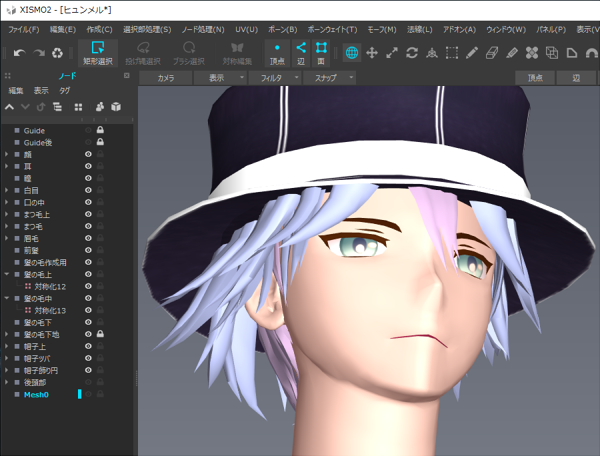Image resolution: width=600 pixels, height=456 pixels.
Task: Select the four-arrow Move tool
Action: click(372, 53)
